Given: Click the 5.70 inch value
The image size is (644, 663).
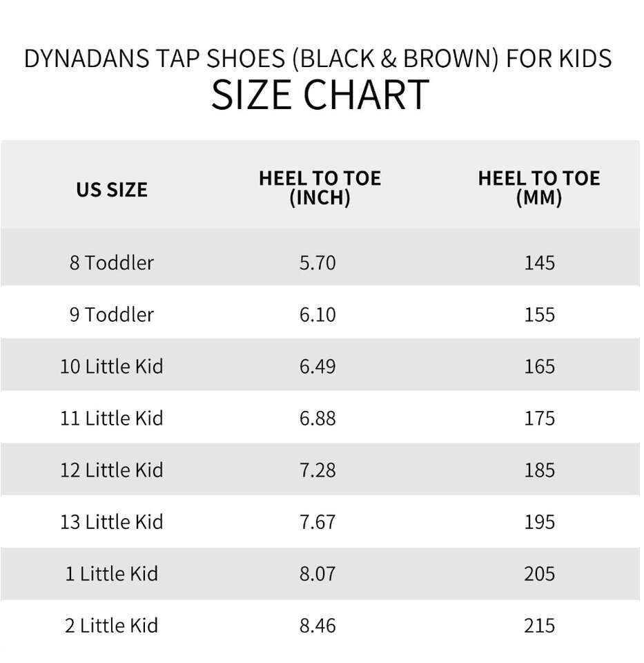Looking at the screenshot, I should click(318, 262).
